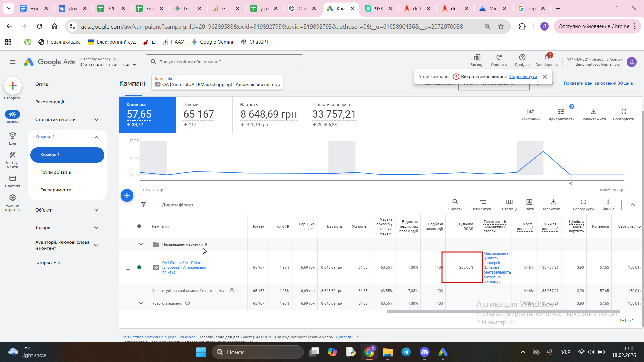Open the Admin gear icon
Viewport: 644px width, 362px height.
coord(12,198)
